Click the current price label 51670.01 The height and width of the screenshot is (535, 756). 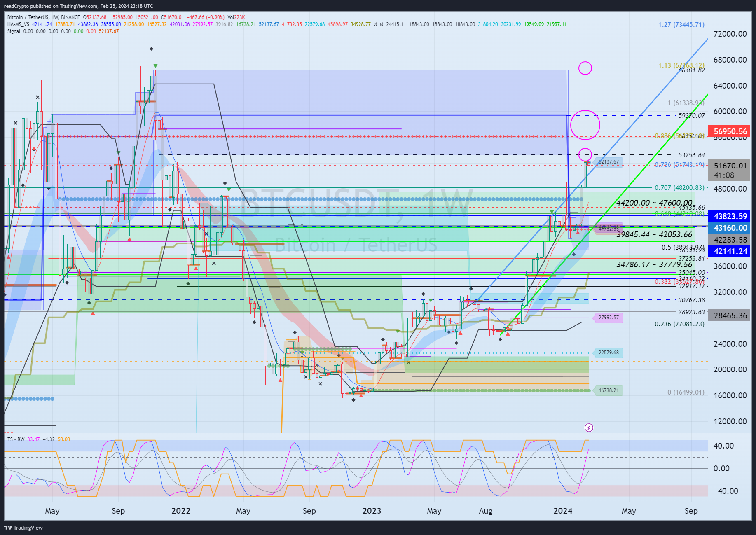(730, 166)
